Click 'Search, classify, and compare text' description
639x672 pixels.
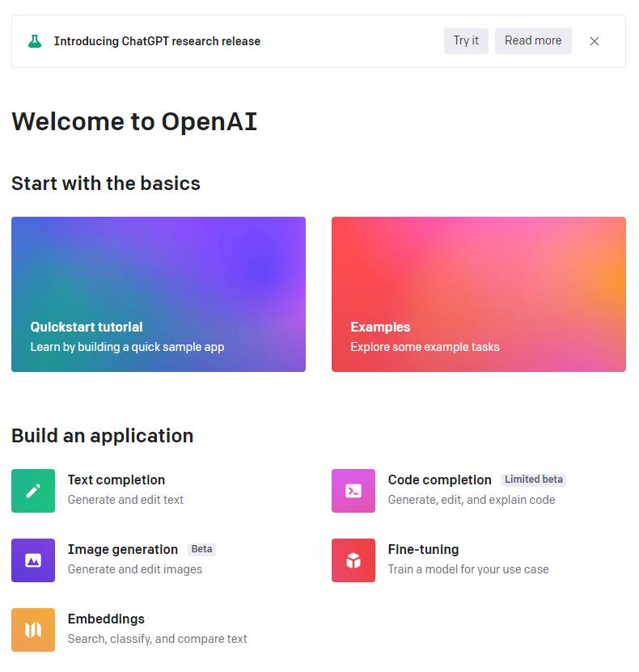(157, 639)
